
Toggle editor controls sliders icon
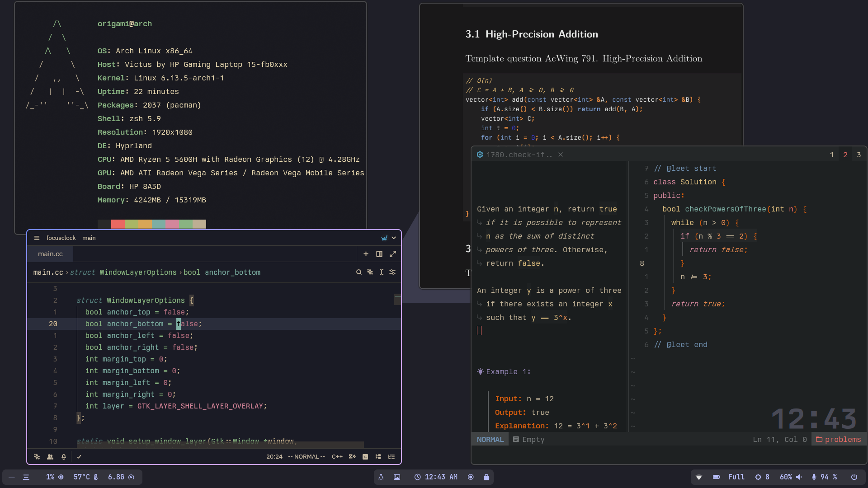point(392,272)
